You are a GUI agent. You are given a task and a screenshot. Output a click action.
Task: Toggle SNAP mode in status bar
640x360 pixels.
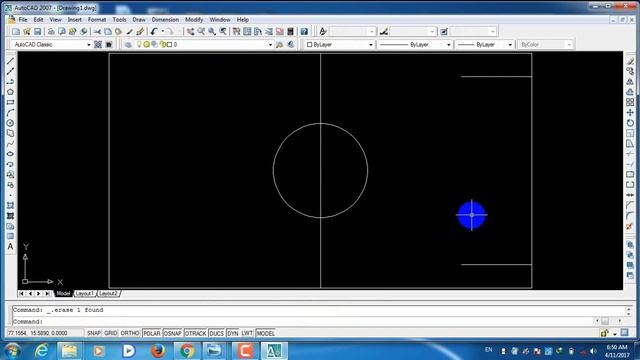[93, 333]
